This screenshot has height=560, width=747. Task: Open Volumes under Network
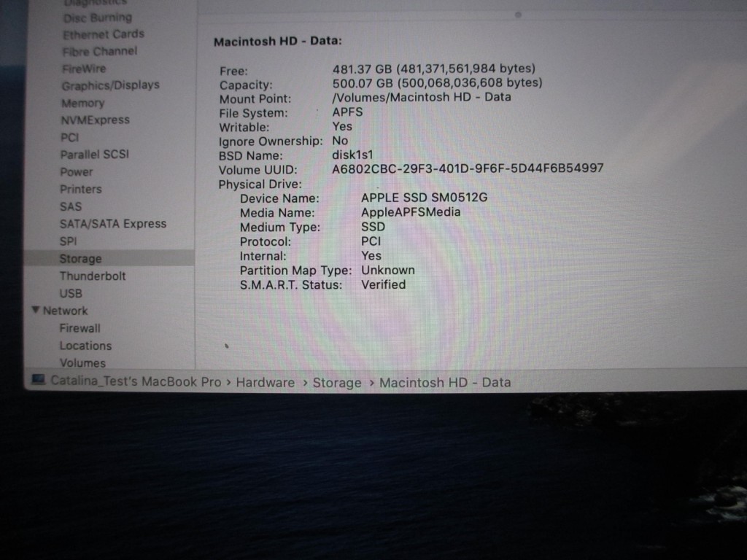[x=82, y=363]
